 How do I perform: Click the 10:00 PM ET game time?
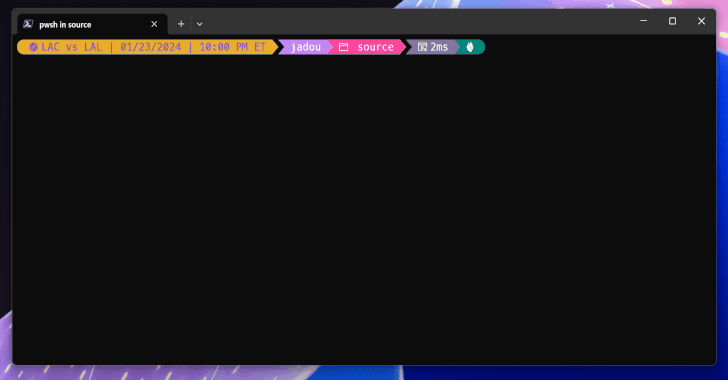pos(233,47)
